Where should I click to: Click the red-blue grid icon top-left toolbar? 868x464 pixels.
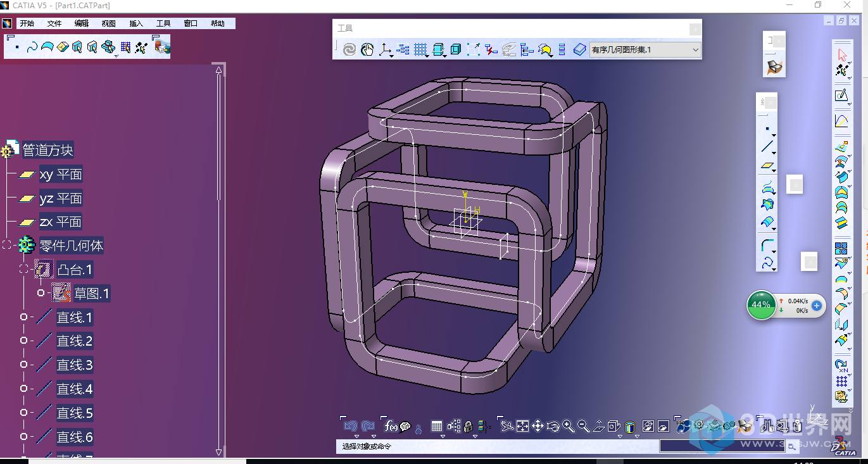point(125,47)
